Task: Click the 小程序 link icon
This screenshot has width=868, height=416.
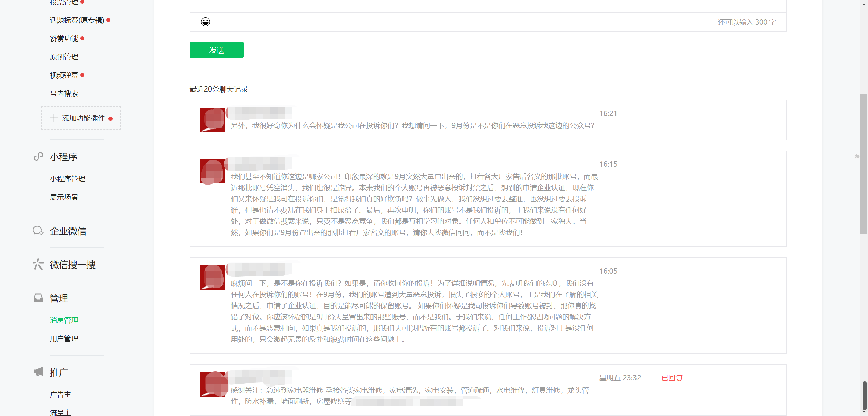Action: coord(38,157)
